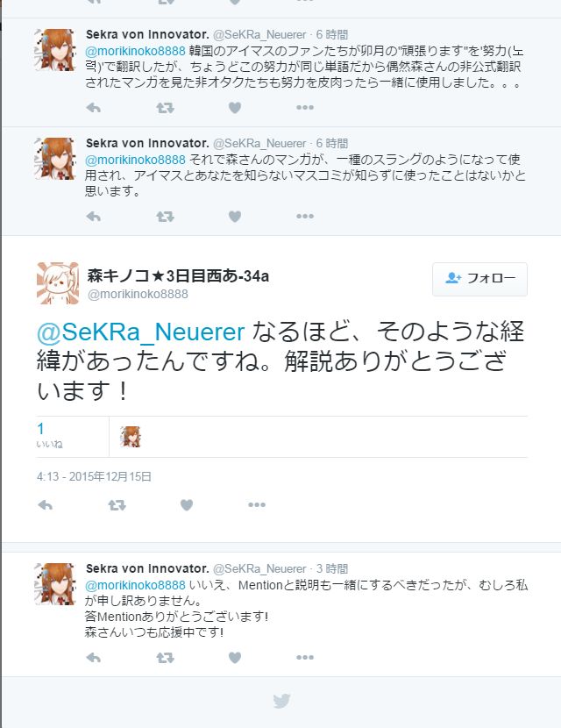This screenshot has height=728, width=561.
Task: Retweet the first Sekra tweet about 韓国のアイマス
Action: coord(165,108)
